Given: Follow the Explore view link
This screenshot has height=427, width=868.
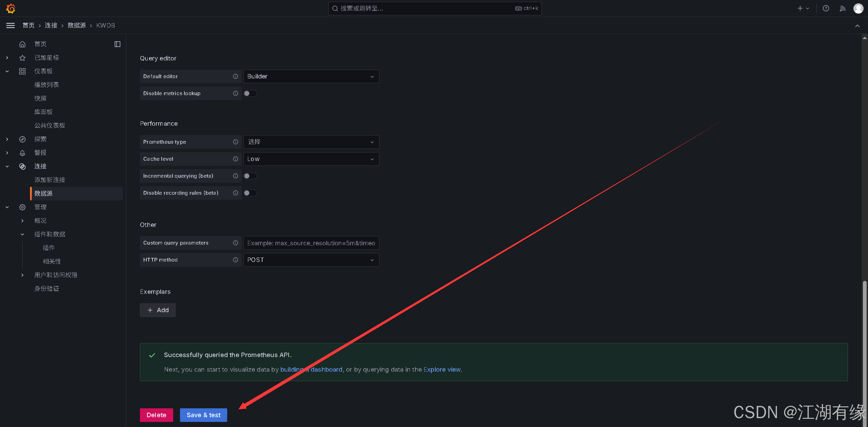Looking at the screenshot, I should (442, 370).
